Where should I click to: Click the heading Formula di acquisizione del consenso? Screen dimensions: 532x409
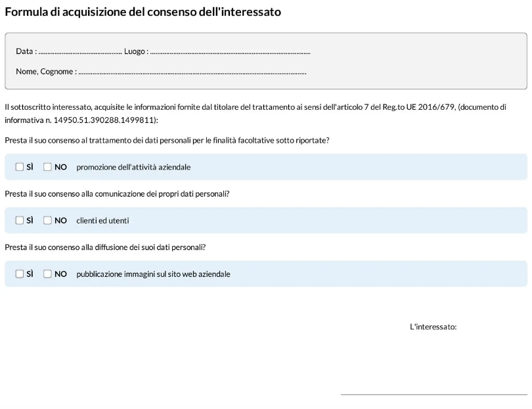pyautogui.click(x=143, y=12)
